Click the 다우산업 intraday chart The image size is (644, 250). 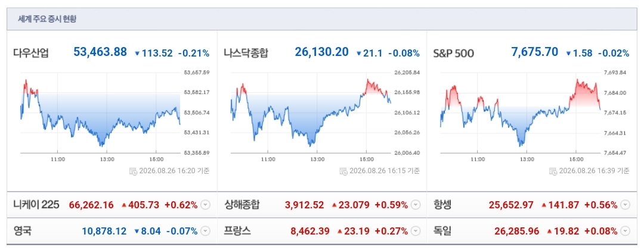[101, 112]
